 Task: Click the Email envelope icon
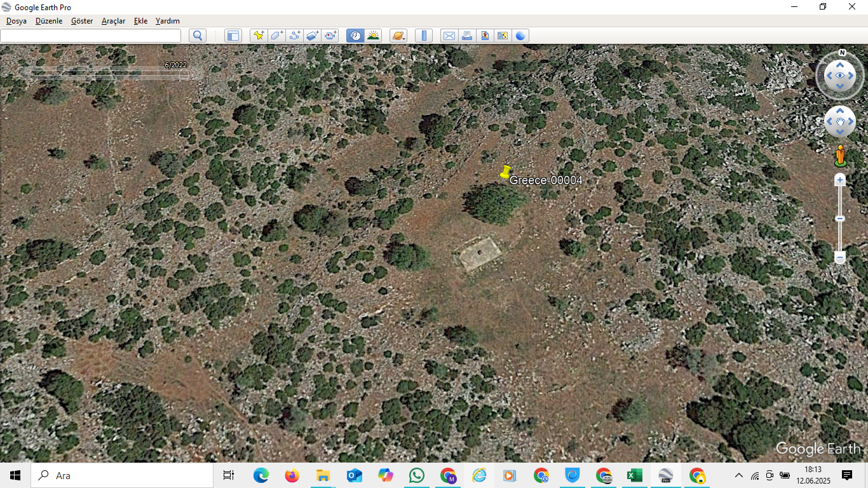click(x=449, y=36)
